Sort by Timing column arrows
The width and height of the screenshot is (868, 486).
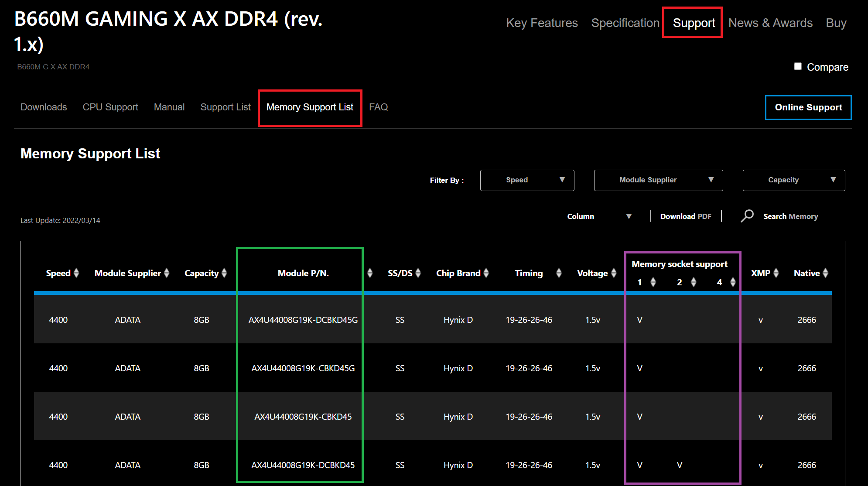coord(559,273)
